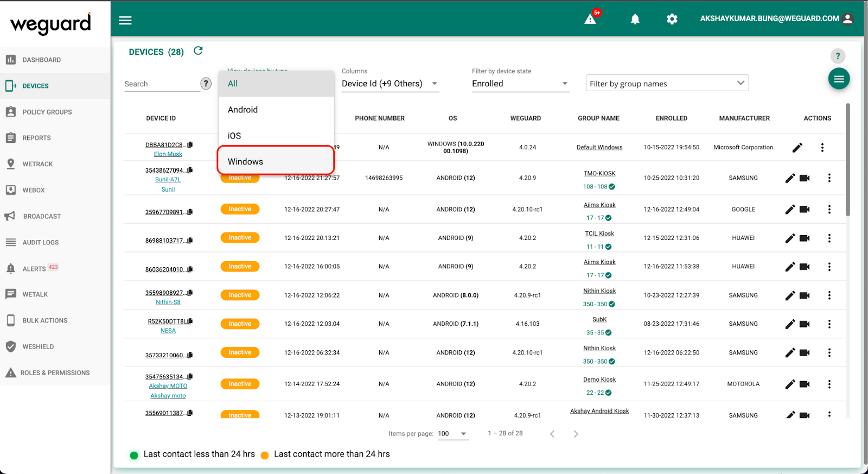The image size is (868, 474).
Task: Start remote view for SubK device
Action: [805, 324]
